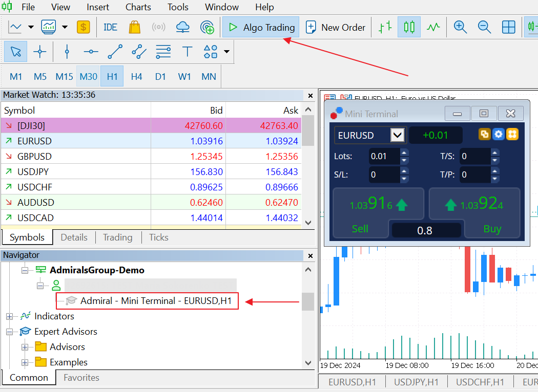
Task: Select the Fibonacci retracement tool
Action: pos(163,52)
